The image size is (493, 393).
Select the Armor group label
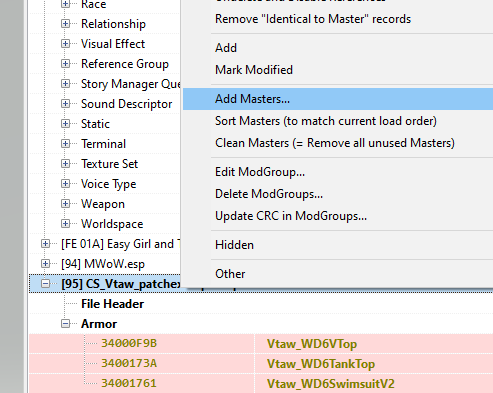(x=99, y=324)
